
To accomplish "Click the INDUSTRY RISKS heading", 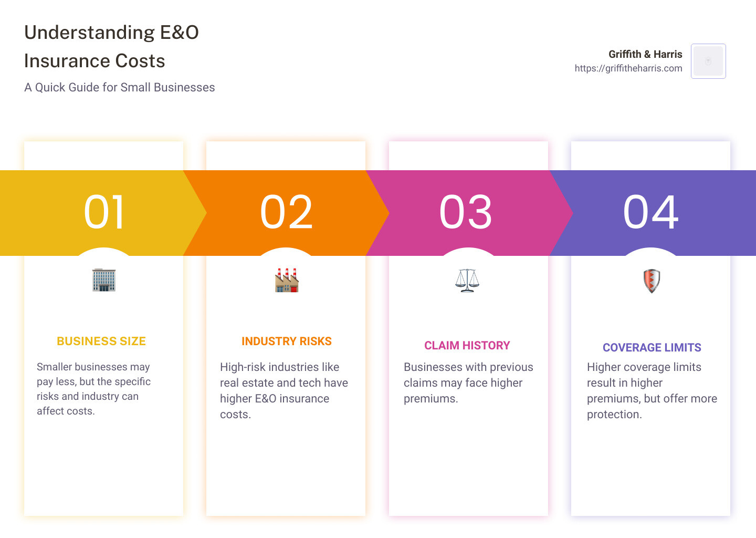I will (287, 342).
